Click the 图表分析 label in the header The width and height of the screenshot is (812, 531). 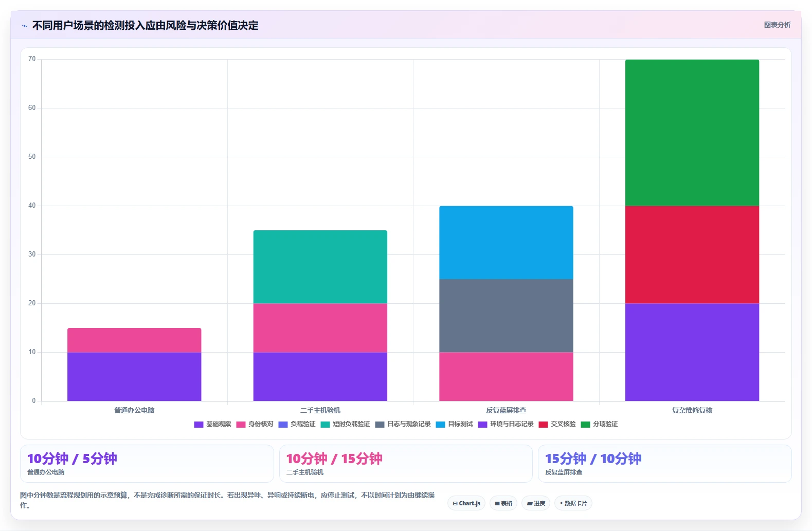pos(777,25)
